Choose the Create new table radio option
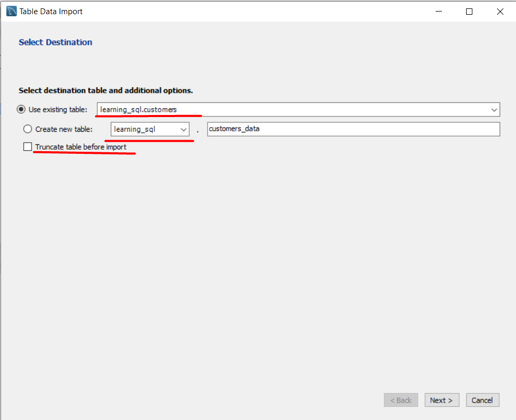This screenshot has width=516, height=420. click(x=28, y=129)
